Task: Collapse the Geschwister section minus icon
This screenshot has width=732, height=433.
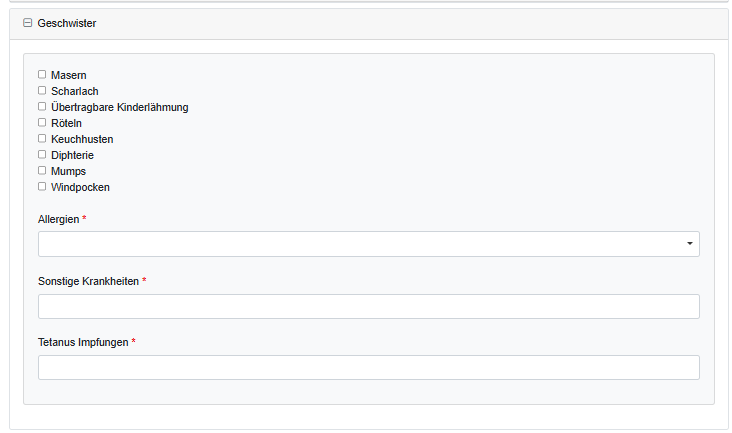Action: [x=27, y=23]
